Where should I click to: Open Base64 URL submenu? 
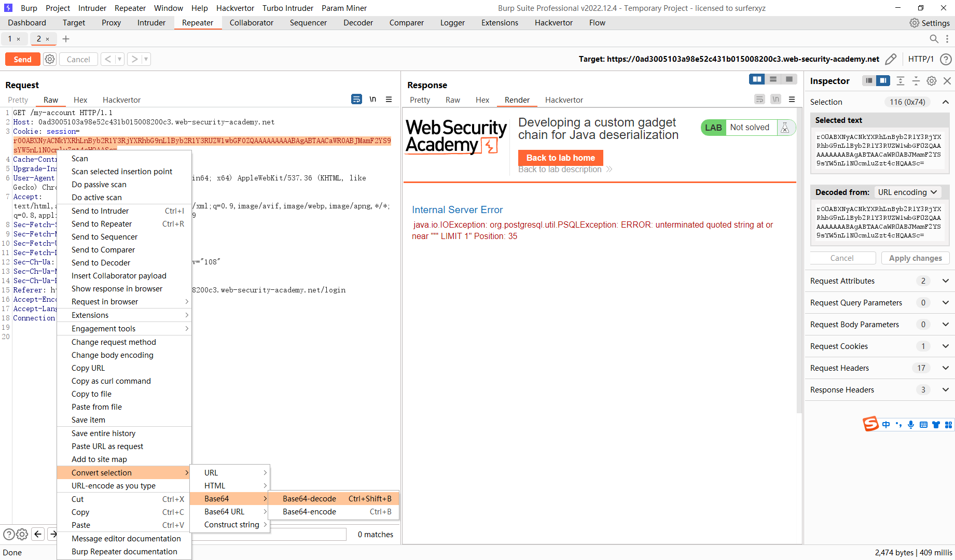[x=230, y=512]
